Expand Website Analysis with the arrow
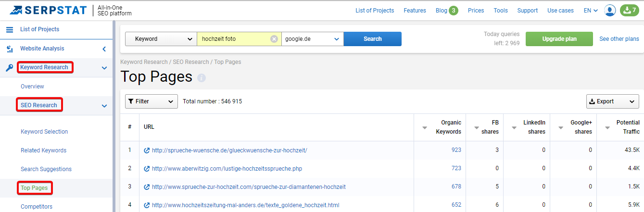Image resolution: width=644 pixels, height=212 pixels. click(104, 49)
